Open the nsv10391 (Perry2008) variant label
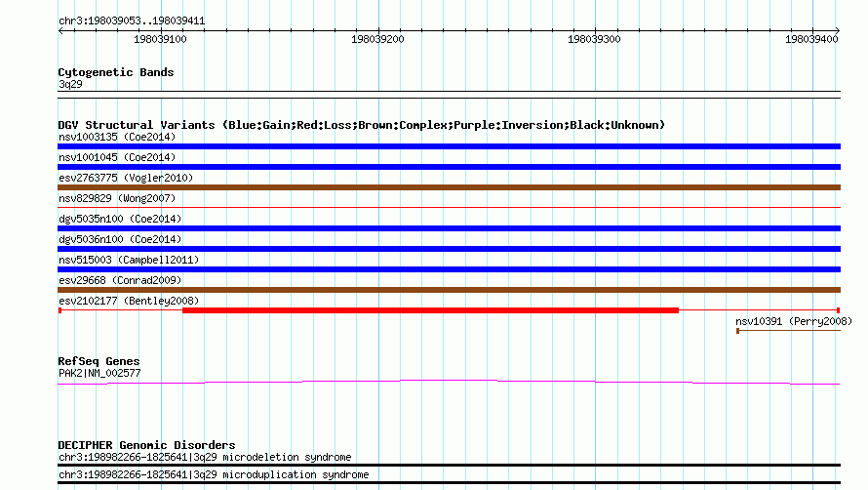 pyautogui.click(x=794, y=321)
